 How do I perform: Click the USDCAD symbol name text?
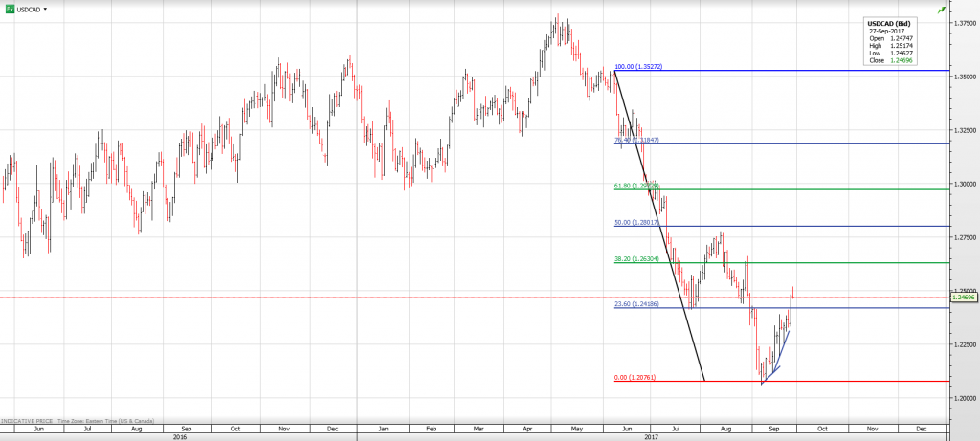point(29,8)
